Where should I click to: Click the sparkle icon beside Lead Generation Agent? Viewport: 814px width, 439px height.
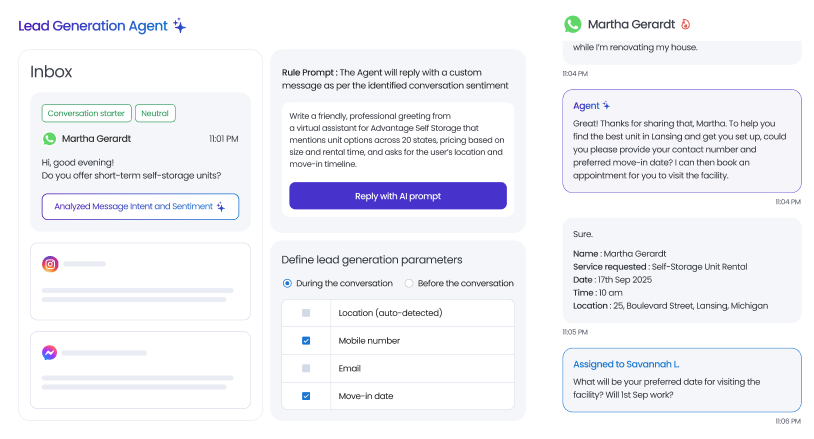pyautogui.click(x=180, y=25)
